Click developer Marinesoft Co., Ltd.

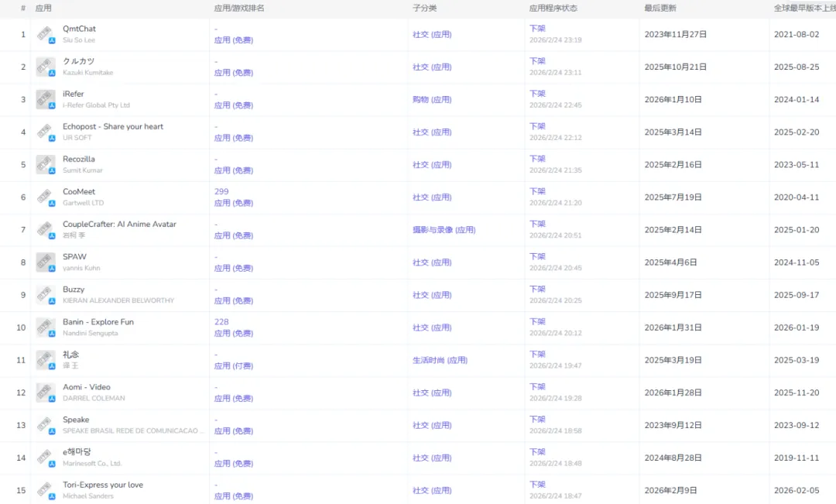tap(92, 463)
